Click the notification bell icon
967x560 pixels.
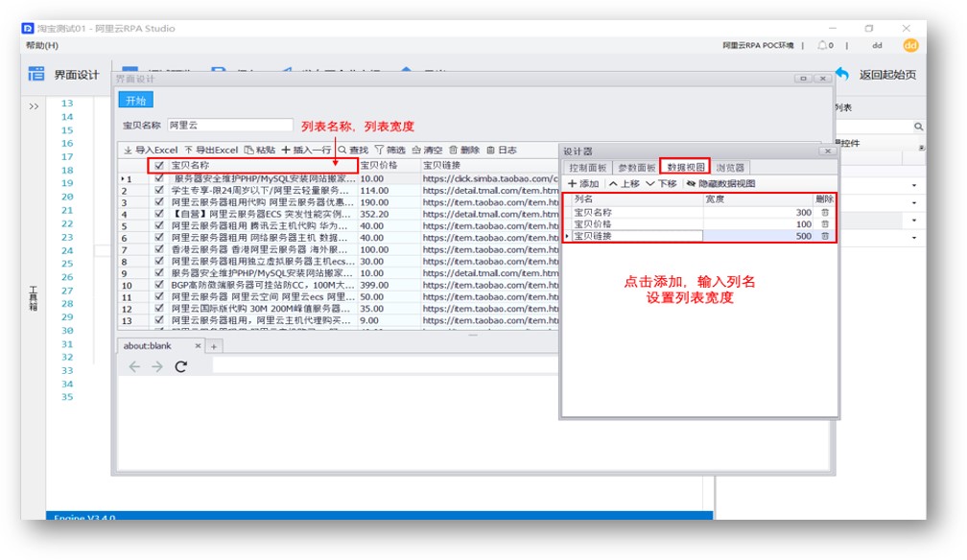coord(822,45)
